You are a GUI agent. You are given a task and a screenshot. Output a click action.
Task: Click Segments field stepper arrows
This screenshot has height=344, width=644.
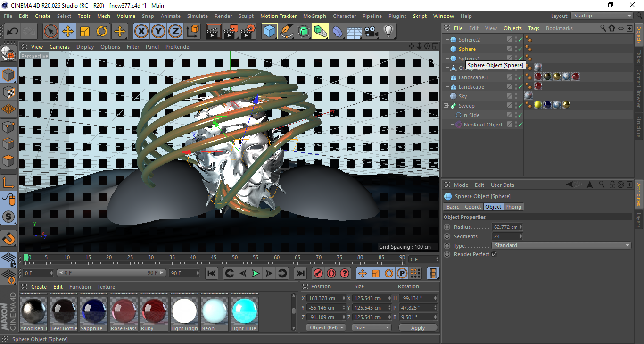click(x=520, y=236)
